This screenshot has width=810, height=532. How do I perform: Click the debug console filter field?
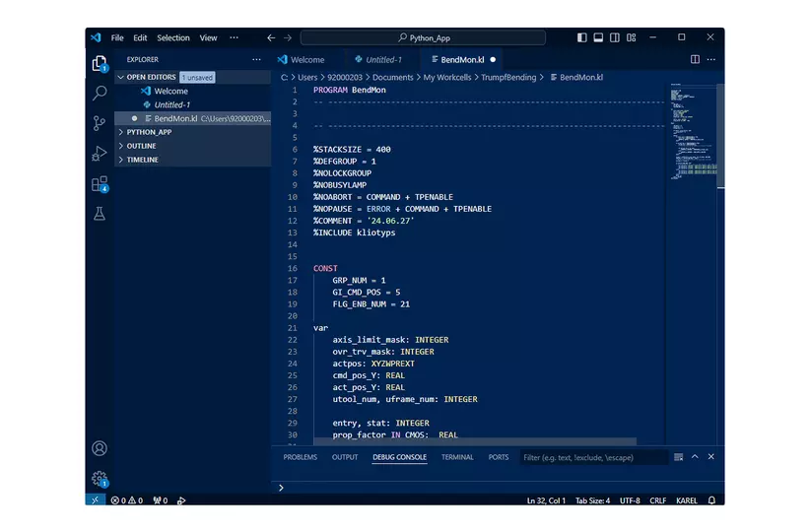(591, 457)
